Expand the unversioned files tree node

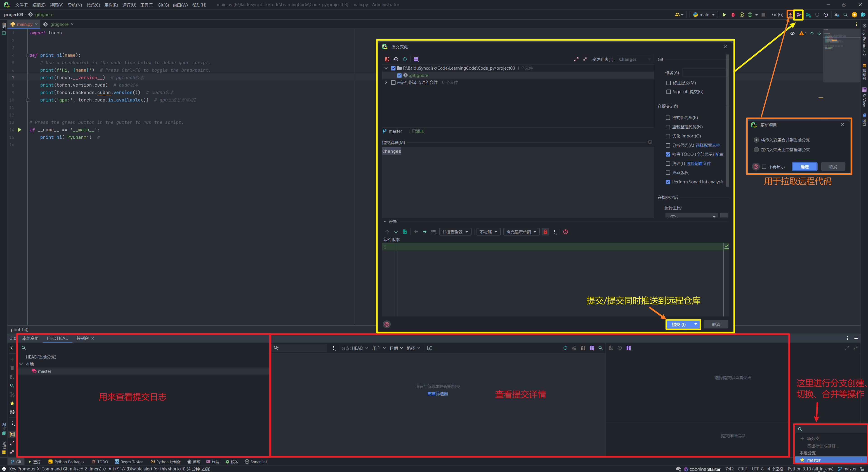coord(386,83)
